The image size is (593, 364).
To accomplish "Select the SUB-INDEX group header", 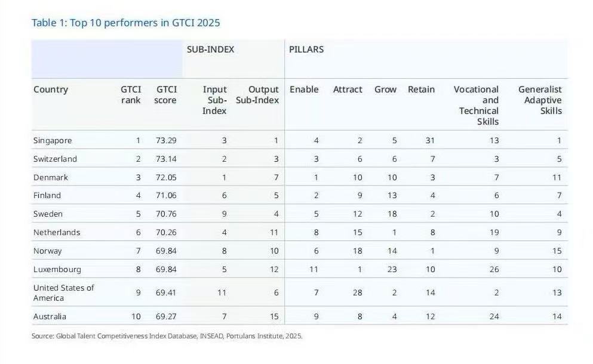I will pos(210,50).
